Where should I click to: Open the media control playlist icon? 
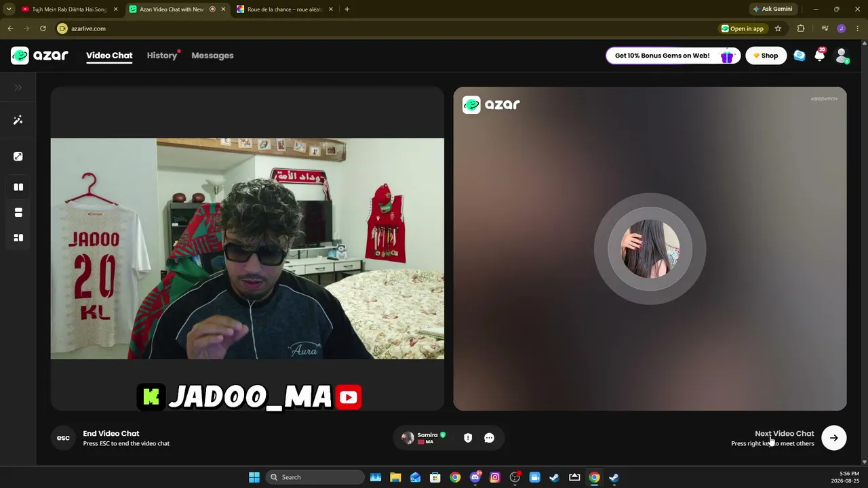pos(825,28)
